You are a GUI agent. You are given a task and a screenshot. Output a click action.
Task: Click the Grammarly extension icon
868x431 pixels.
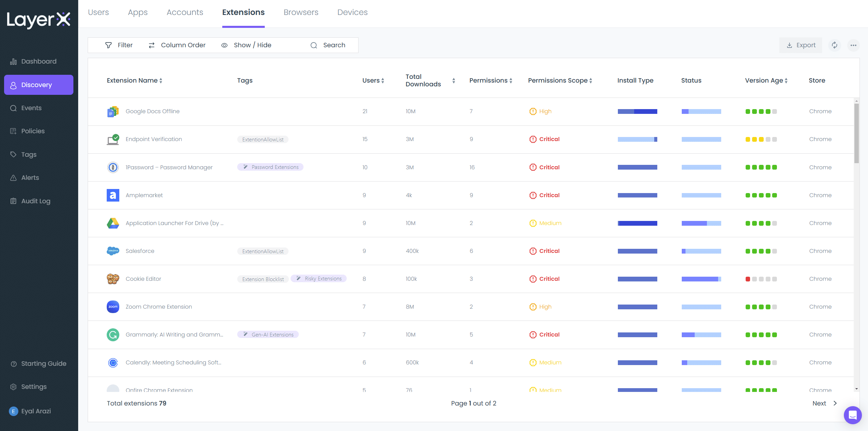point(113,334)
